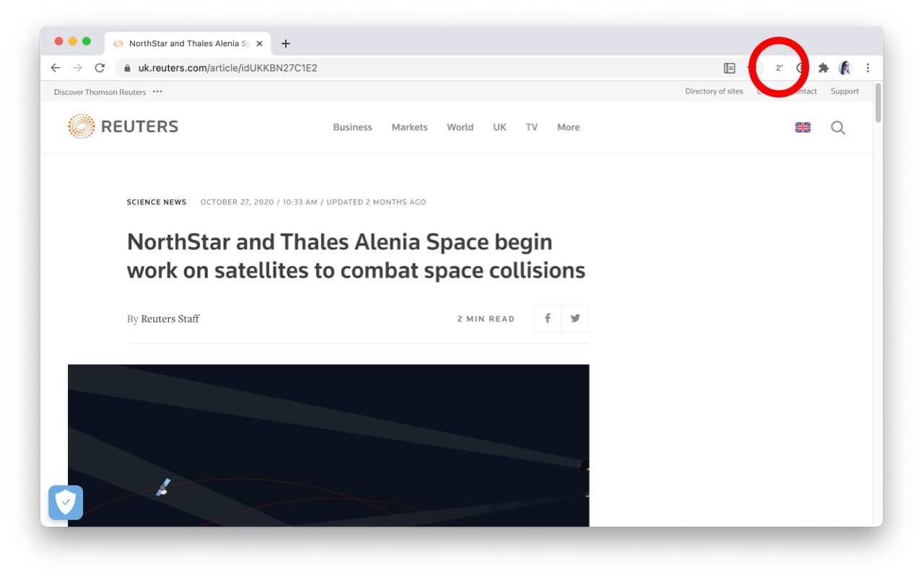
Task: Click the reading time extension showing 2'
Action: click(x=779, y=68)
